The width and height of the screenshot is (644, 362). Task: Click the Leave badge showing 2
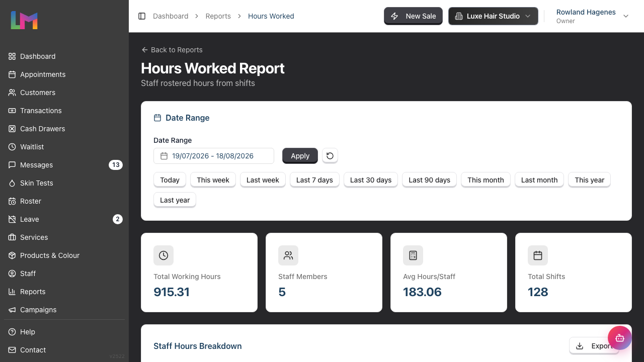[117, 219]
